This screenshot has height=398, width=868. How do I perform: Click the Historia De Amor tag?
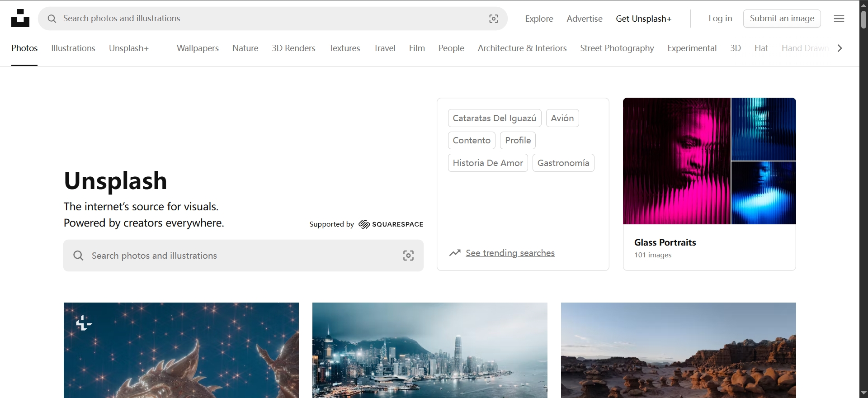point(488,163)
